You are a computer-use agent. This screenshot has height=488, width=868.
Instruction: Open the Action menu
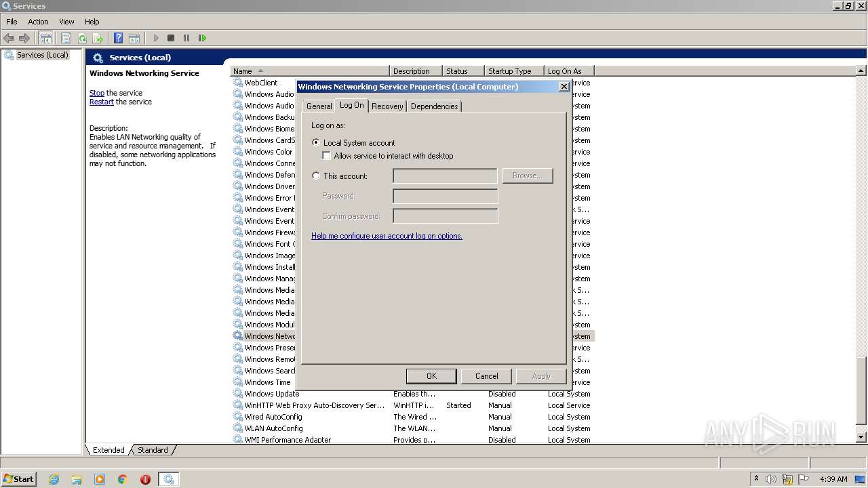[x=38, y=22]
